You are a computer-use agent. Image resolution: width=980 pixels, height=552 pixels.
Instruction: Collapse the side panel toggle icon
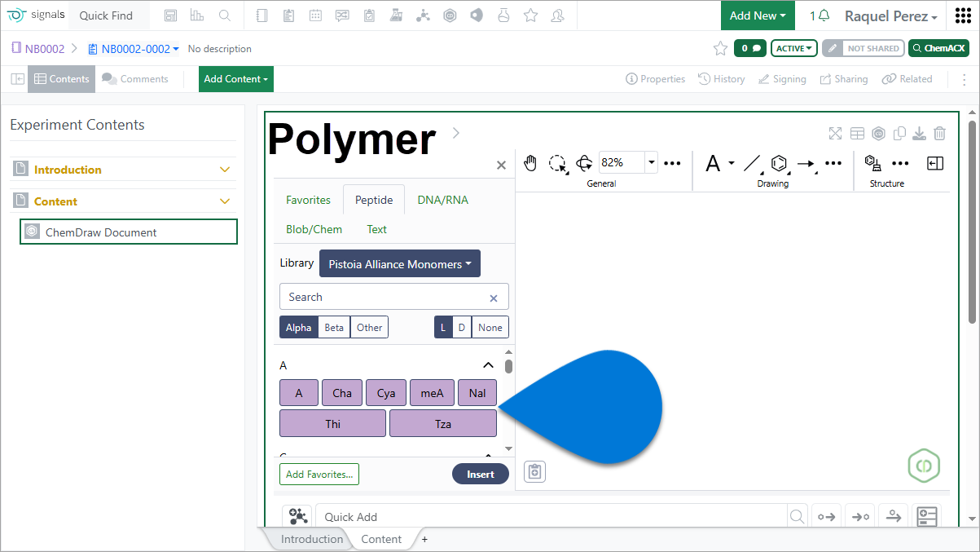(935, 163)
